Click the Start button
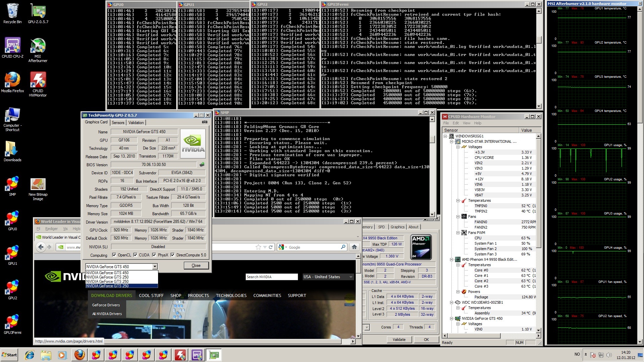This screenshot has height=362, width=644. click(9, 355)
